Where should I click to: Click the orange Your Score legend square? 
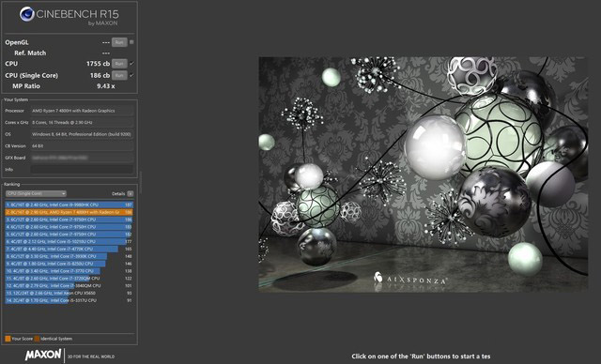(8, 339)
